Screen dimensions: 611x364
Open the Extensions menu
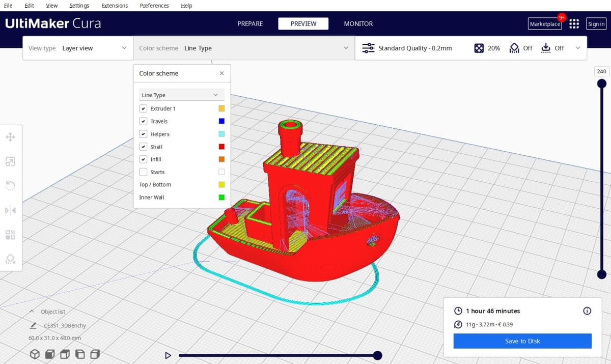point(115,6)
